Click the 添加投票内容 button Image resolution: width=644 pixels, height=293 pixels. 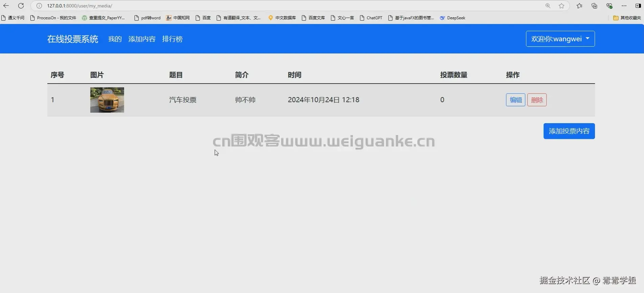click(x=569, y=131)
